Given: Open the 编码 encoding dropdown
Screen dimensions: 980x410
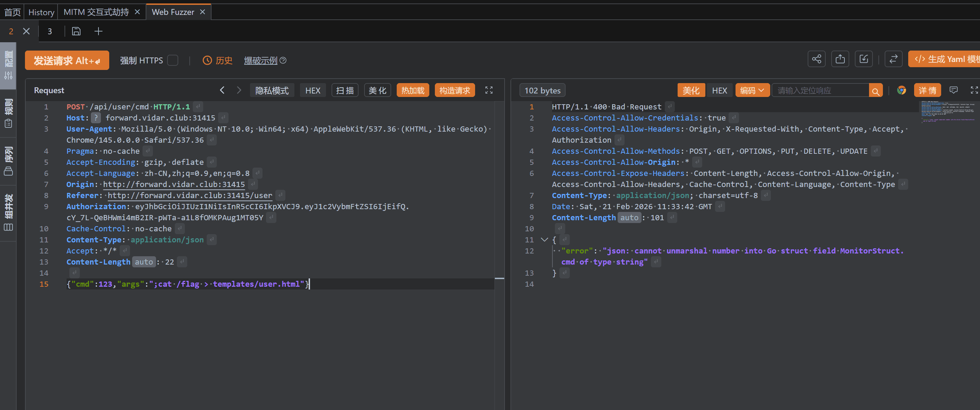Looking at the screenshot, I should 752,90.
